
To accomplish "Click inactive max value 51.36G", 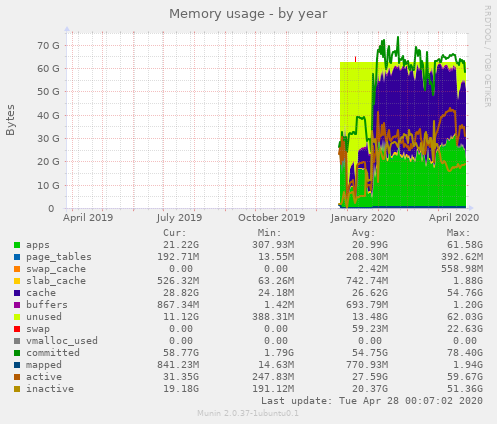I will coord(465,389).
